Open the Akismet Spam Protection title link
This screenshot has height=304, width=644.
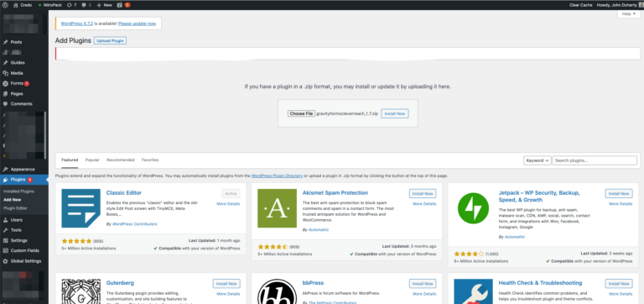335,192
